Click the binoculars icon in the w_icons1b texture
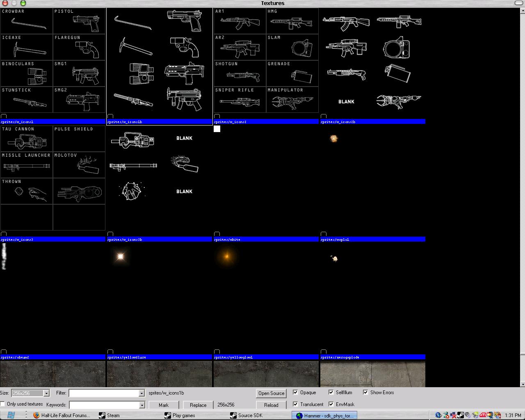Image resolution: width=525 pixels, height=420 pixels. [142, 73]
